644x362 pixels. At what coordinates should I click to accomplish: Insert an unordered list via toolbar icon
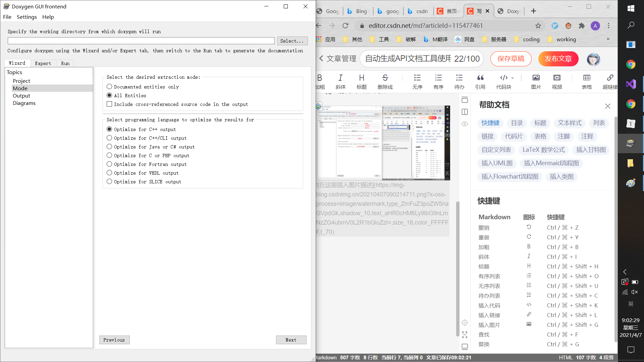[417, 78]
